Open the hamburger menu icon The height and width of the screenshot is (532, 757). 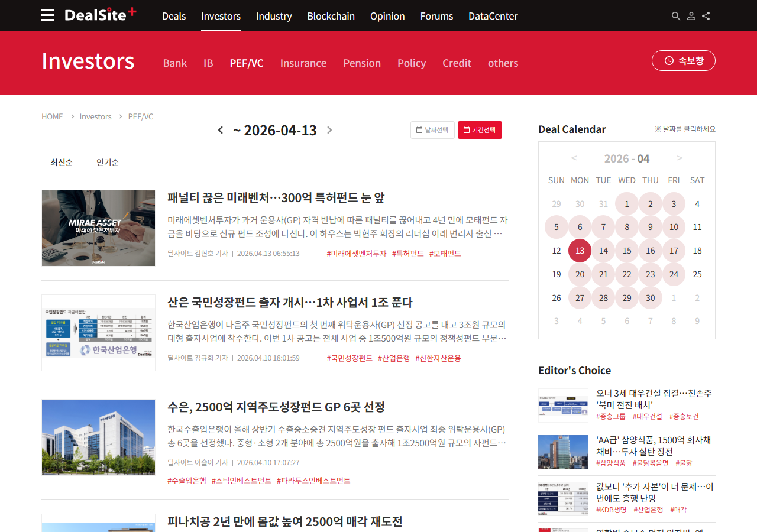48,15
